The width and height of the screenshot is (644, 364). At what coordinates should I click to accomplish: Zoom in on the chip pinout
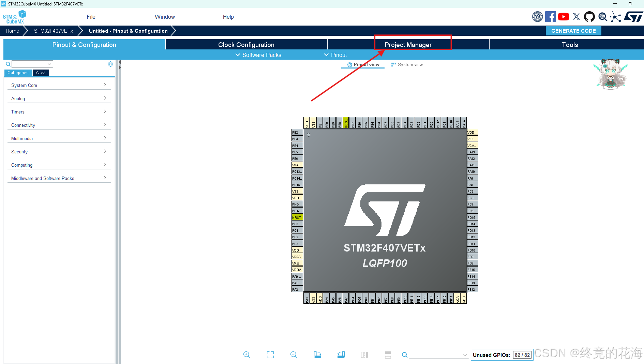click(x=247, y=355)
